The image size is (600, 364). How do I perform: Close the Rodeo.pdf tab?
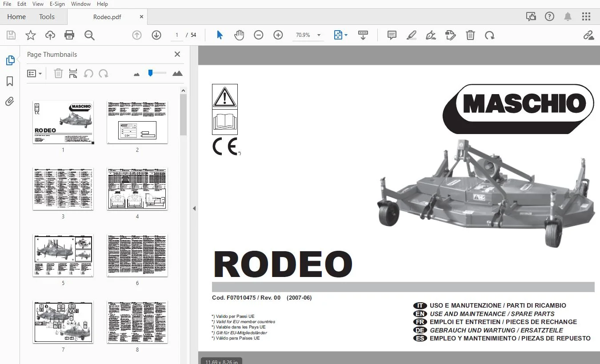(141, 17)
